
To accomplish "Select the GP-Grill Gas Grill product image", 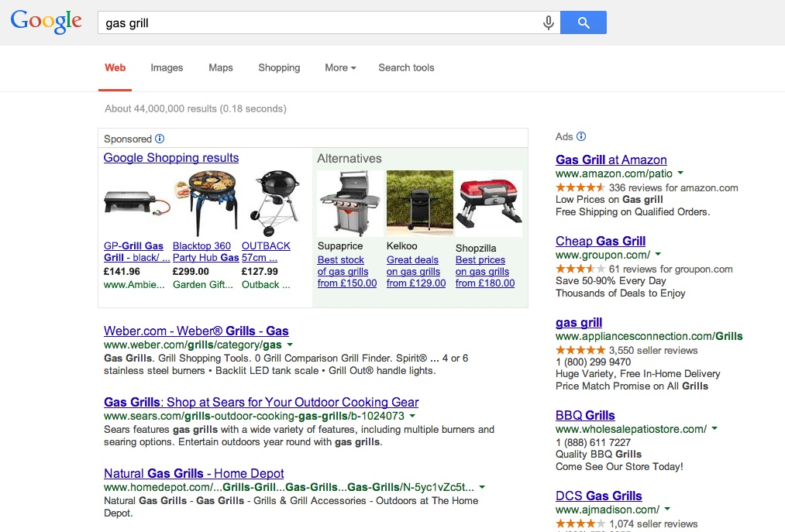I will (136, 204).
